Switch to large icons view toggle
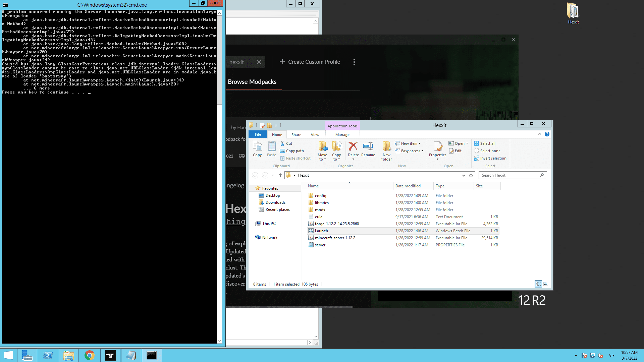This screenshot has height=362, width=644. tap(546, 284)
